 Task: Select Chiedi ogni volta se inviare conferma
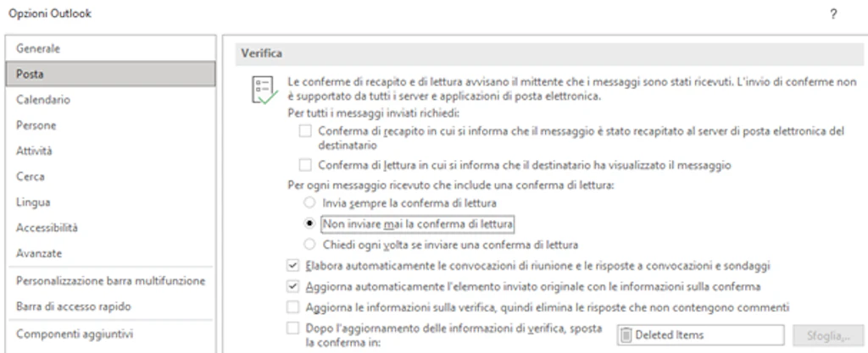[x=310, y=244]
